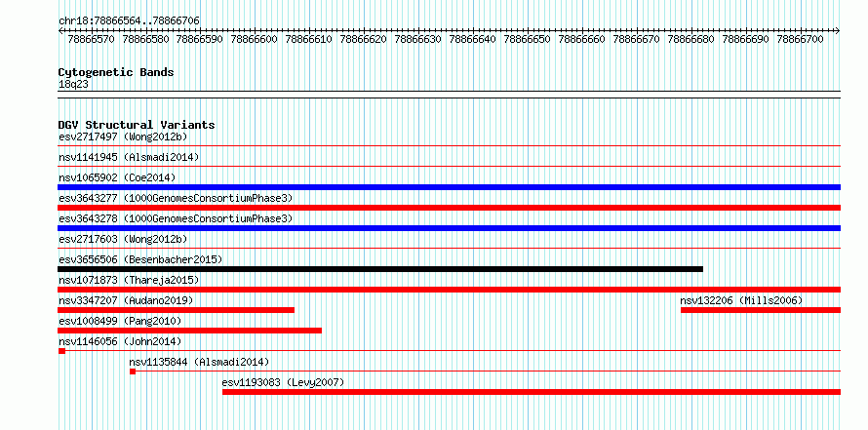
Task: Click ruler position 78866690
Action: pyautogui.click(x=746, y=39)
